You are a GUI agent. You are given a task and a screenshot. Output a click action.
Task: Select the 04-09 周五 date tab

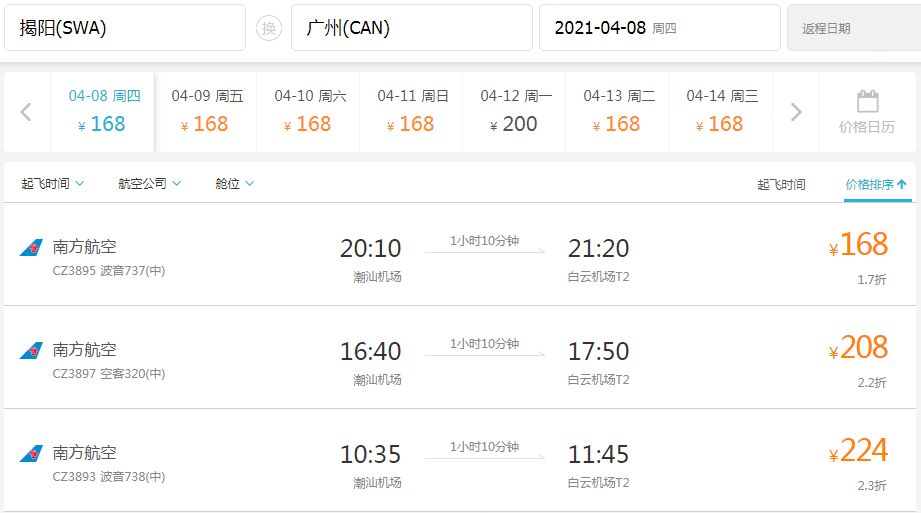pyautogui.click(x=206, y=112)
